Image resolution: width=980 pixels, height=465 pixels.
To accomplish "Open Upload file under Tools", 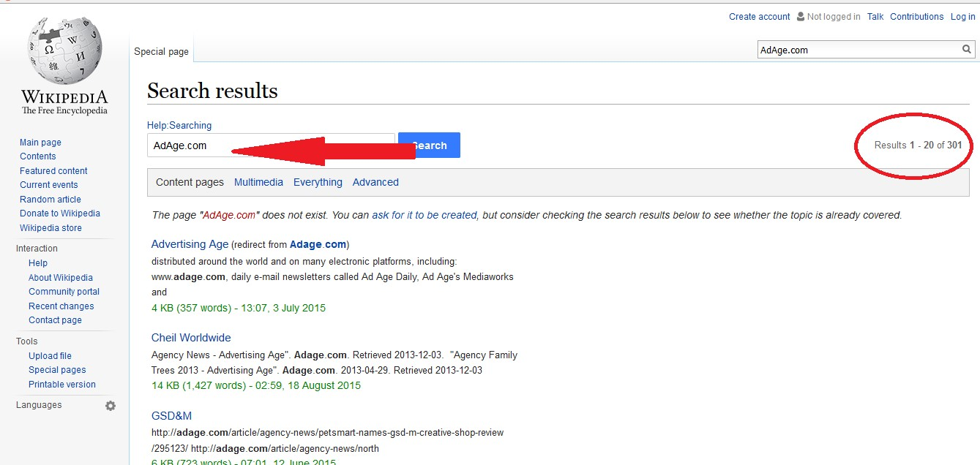I will coord(50,356).
